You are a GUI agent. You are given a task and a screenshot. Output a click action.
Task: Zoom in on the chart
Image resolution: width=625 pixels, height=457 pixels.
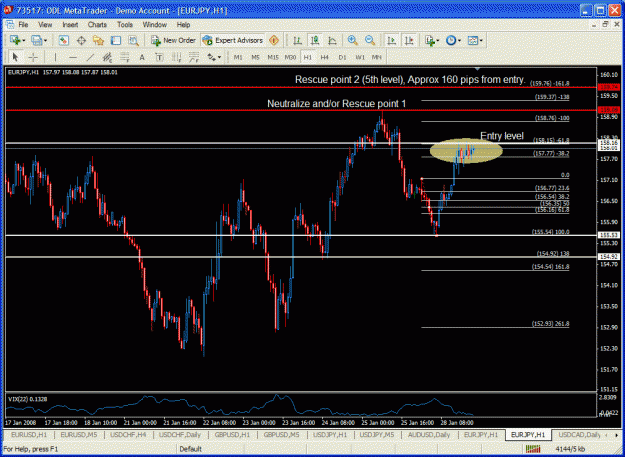(x=352, y=40)
